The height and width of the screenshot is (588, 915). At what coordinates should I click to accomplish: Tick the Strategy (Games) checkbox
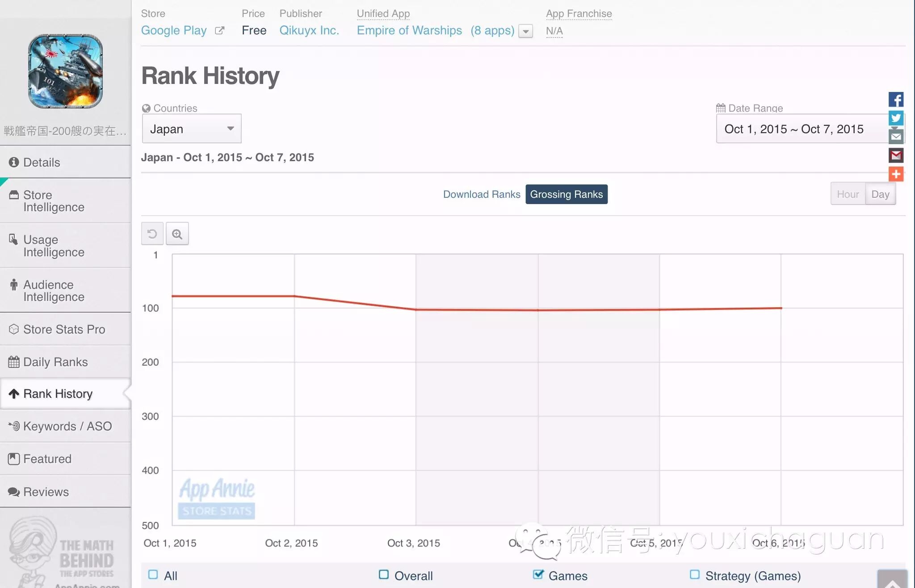695,575
